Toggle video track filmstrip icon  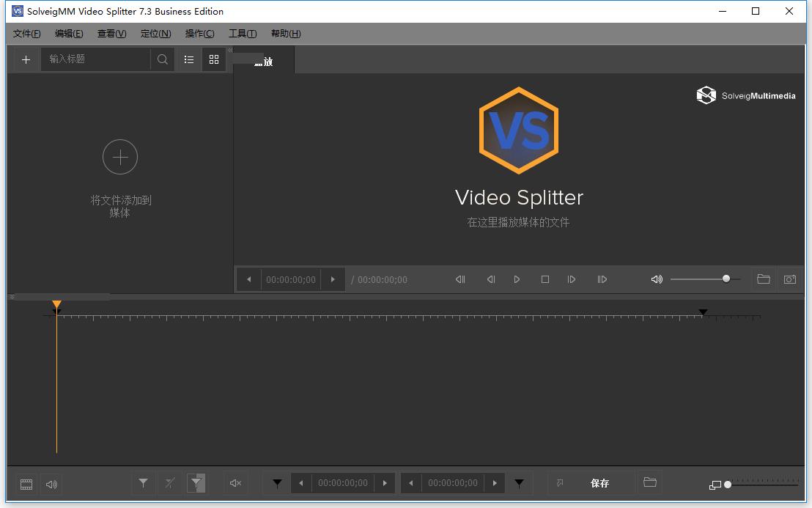(x=26, y=485)
